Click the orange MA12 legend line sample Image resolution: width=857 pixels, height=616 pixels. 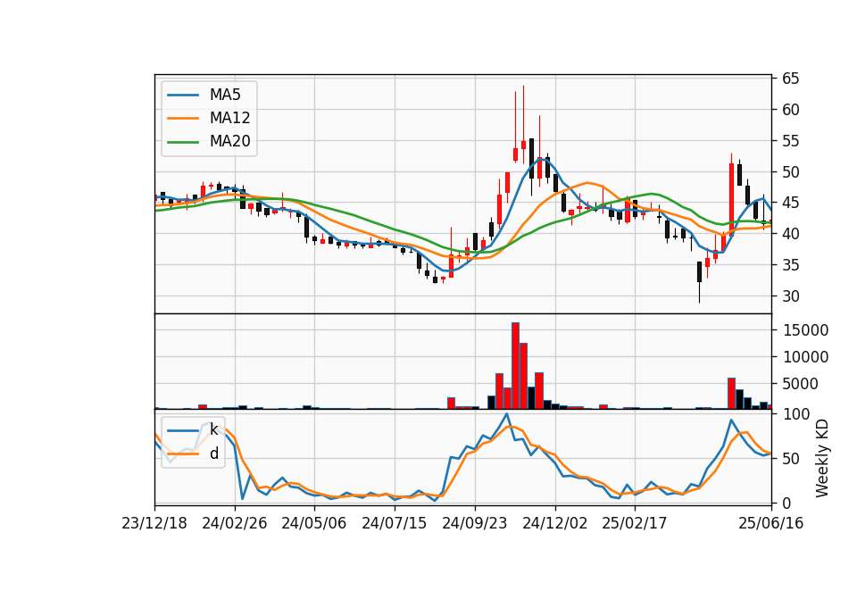183,118
